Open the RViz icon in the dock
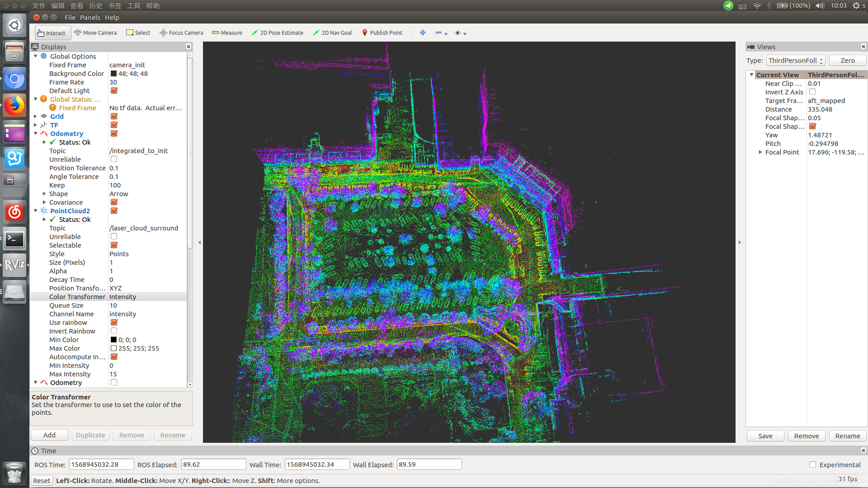 click(14, 265)
